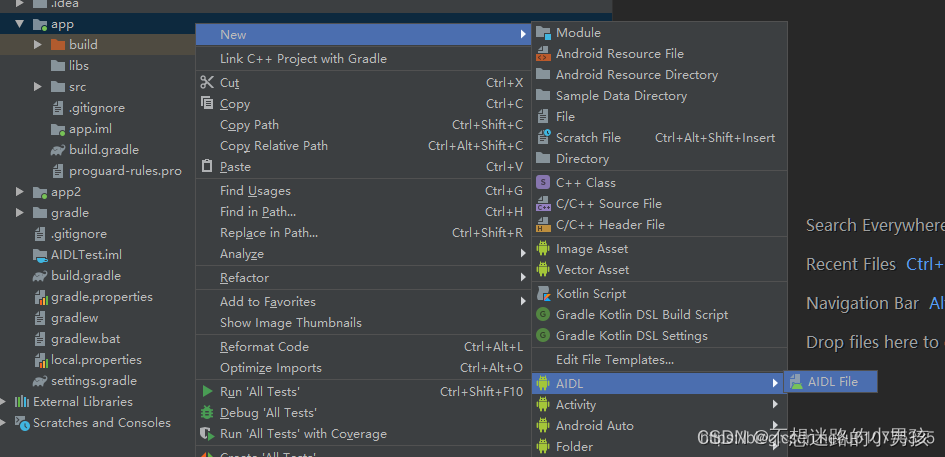Select app.iml file in tree
The width and height of the screenshot is (945, 457).
[90, 129]
